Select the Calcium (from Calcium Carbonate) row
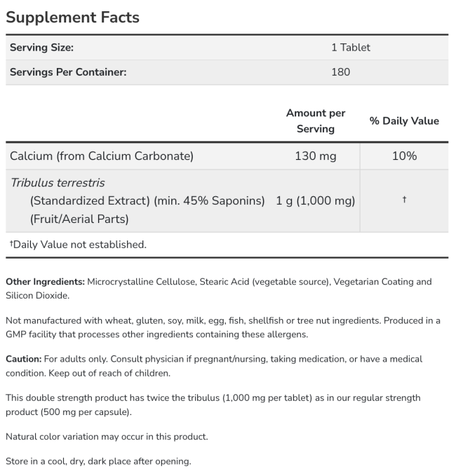Viewport: 456px width, 476px height. [227, 156]
